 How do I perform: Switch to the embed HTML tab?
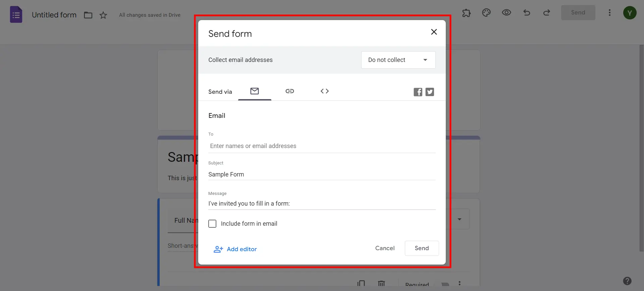click(325, 91)
